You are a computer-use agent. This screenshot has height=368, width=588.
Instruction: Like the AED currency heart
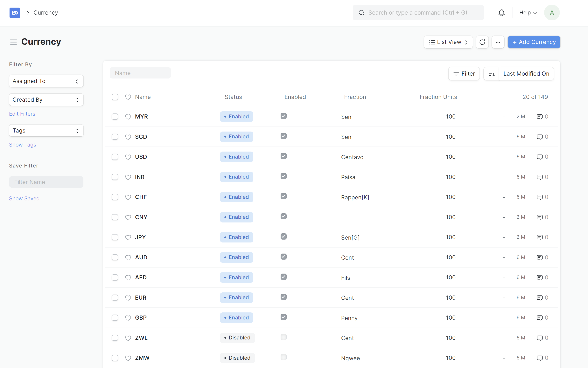(128, 278)
